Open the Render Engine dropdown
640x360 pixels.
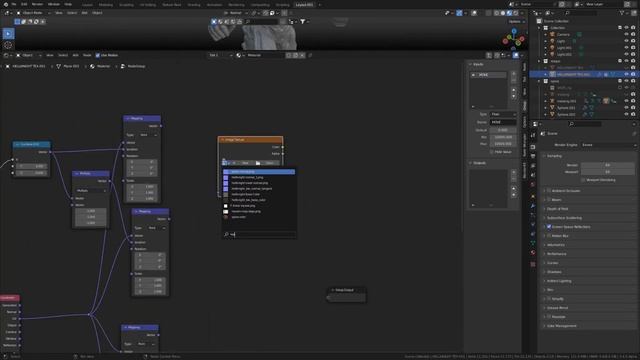coord(608,145)
